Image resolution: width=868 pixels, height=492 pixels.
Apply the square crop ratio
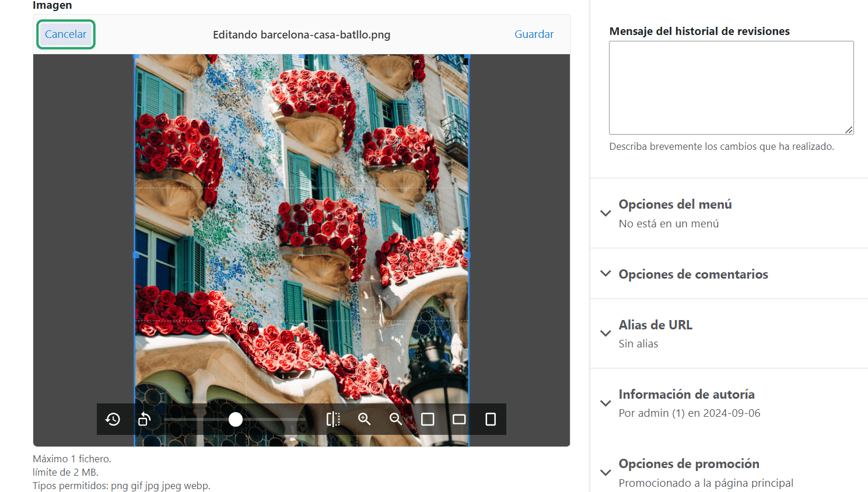(428, 419)
